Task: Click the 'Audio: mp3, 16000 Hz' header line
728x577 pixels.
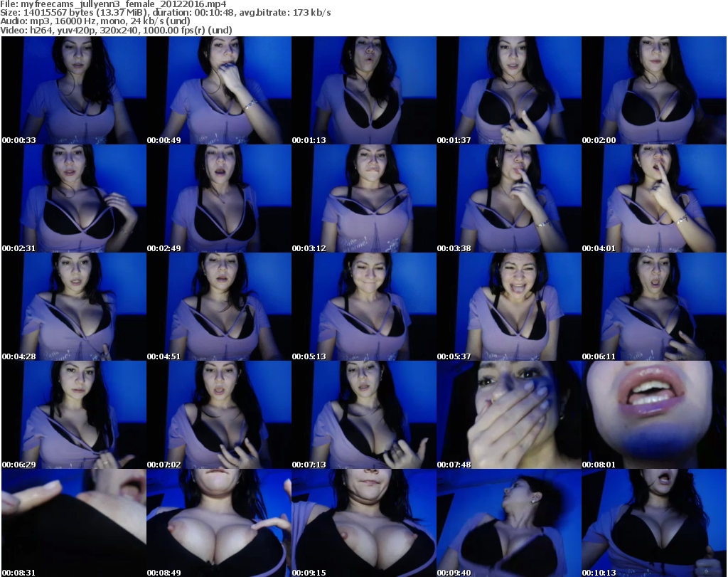Action: coord(95,21)
